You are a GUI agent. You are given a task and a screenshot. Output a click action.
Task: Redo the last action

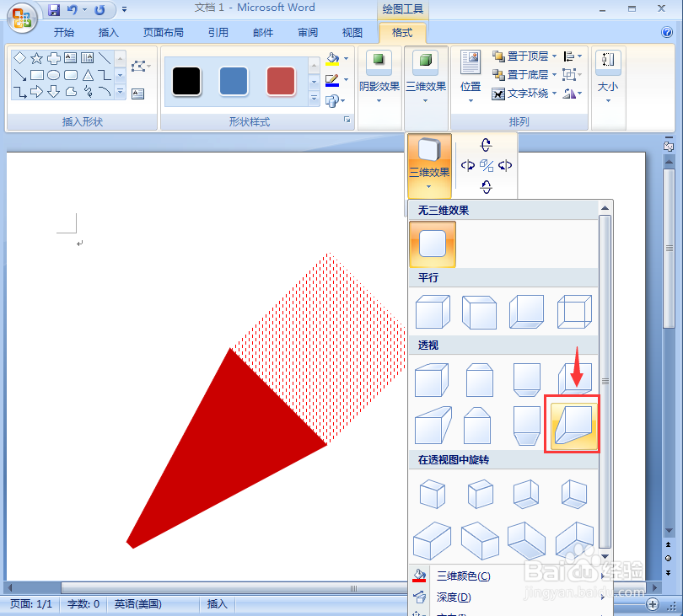tap(99, 9)
